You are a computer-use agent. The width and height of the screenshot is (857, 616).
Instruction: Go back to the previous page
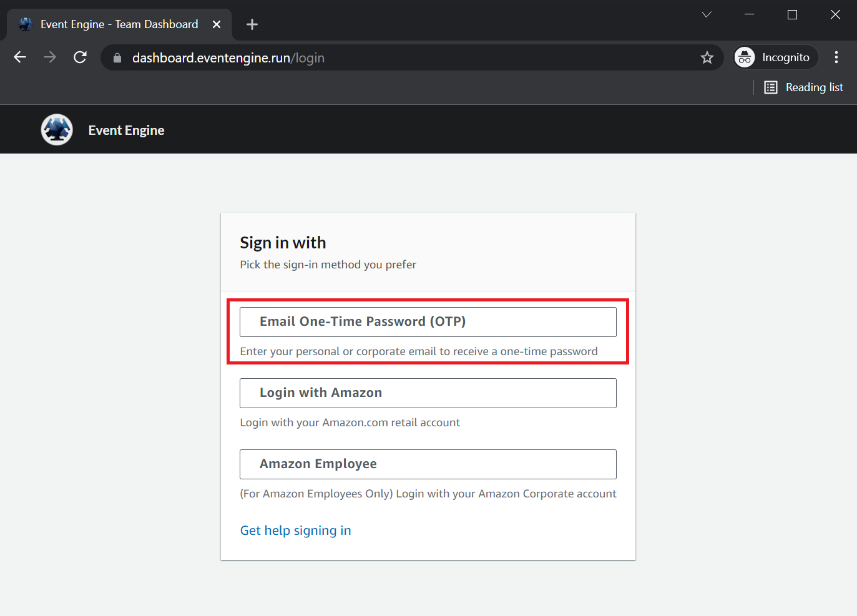click(x=20, y=57)
